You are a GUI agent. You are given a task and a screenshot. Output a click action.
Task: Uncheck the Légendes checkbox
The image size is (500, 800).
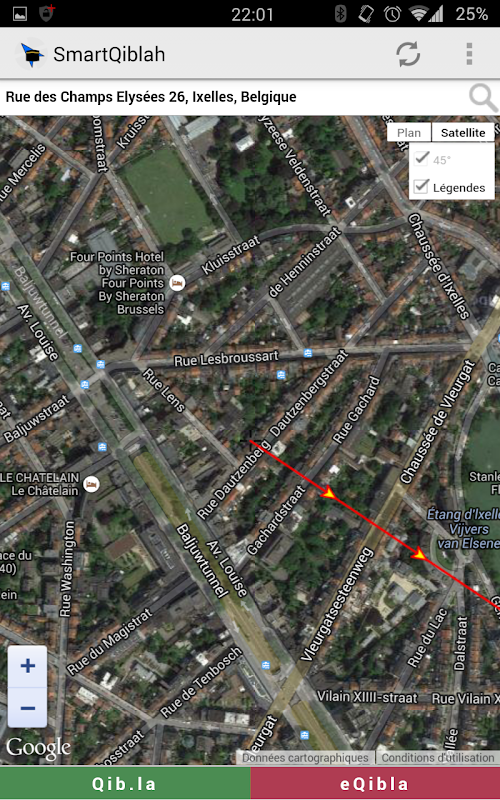421,186
